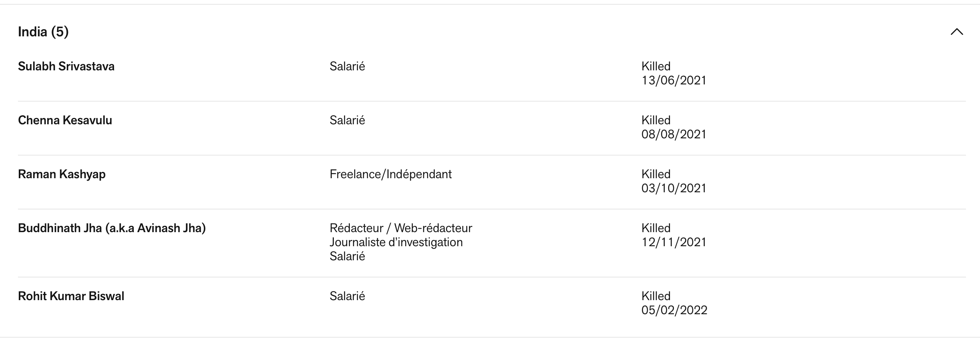Click the date 08/08/2021
The height and width of the screenshot is (340, 980).
click(674, 134)
